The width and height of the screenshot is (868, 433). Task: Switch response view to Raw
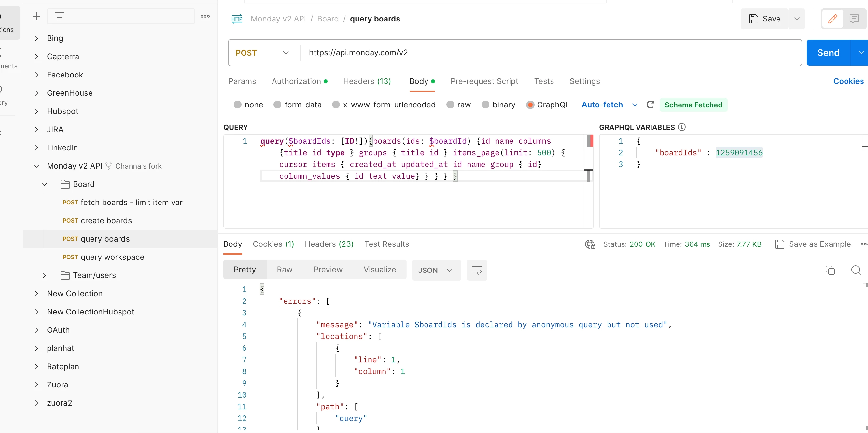click(284, 270)
